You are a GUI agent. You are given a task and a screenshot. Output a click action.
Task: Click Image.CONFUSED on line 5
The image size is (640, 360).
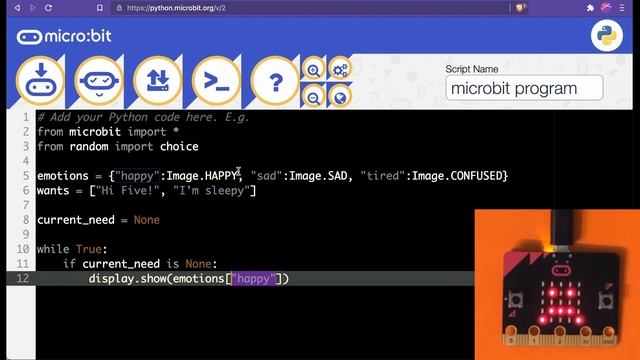tap(457, 176)
